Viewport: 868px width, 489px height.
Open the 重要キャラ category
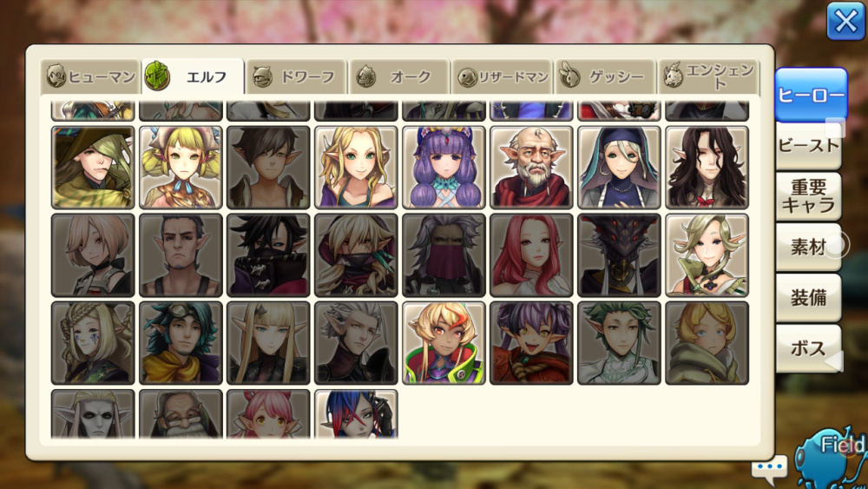(808, 196)
